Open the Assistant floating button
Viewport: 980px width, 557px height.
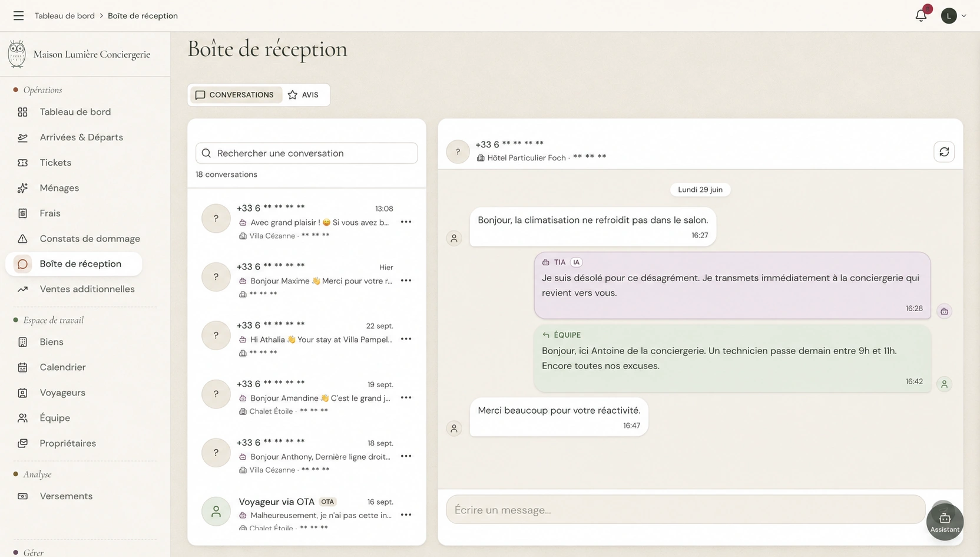[945, 522]
